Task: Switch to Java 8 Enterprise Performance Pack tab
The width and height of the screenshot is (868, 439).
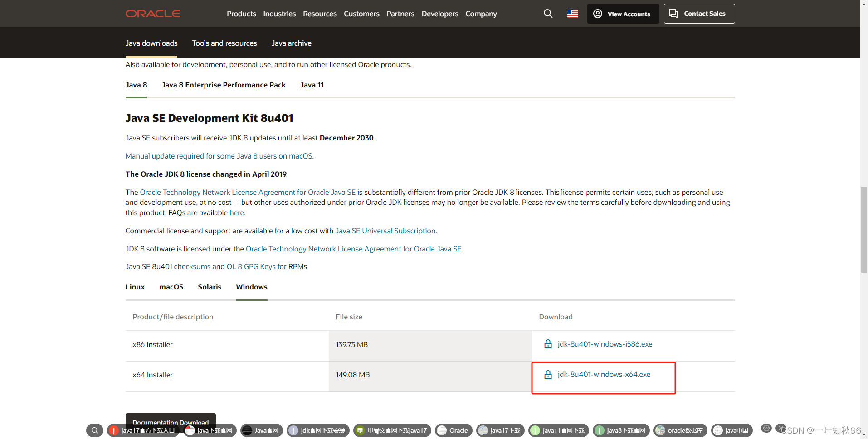Action: pos(224,85)
